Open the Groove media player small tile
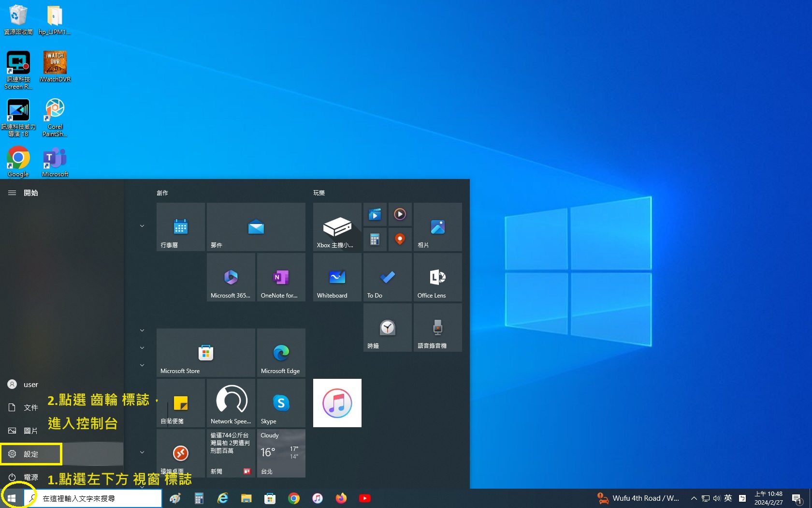The image size is (812, 508). coord(400,214)
